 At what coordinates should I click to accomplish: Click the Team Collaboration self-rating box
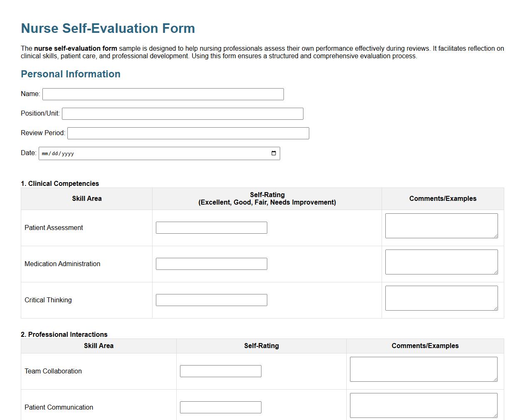pyautogui.click(x=220, y=371)
